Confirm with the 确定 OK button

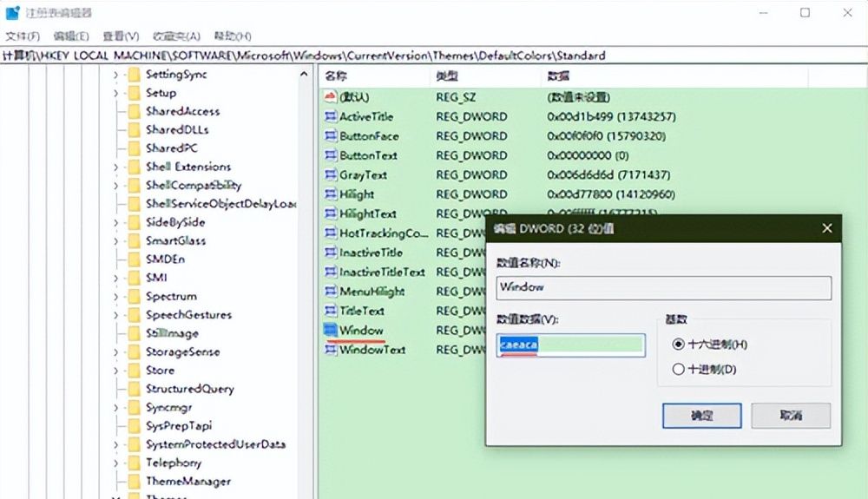[702, 416]
